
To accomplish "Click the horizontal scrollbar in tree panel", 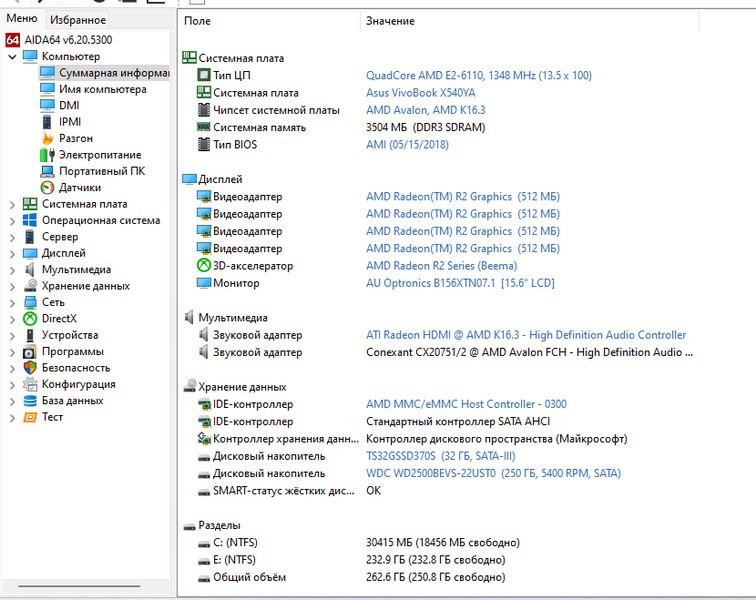I will click(84, 586).
